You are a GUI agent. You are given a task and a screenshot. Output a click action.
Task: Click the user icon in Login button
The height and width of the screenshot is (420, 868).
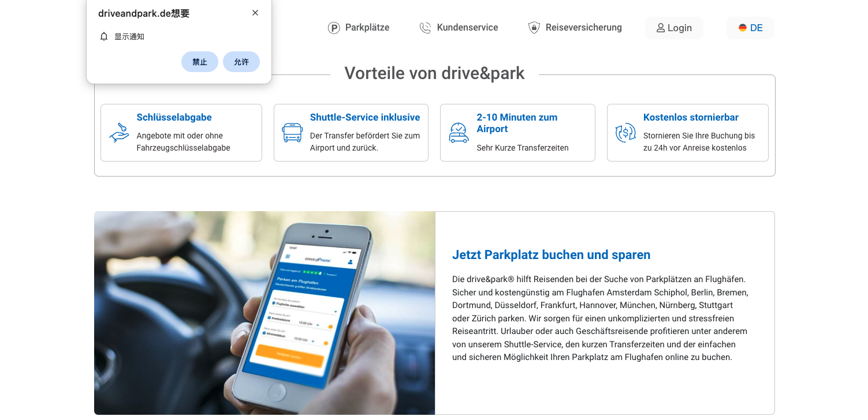661,28
